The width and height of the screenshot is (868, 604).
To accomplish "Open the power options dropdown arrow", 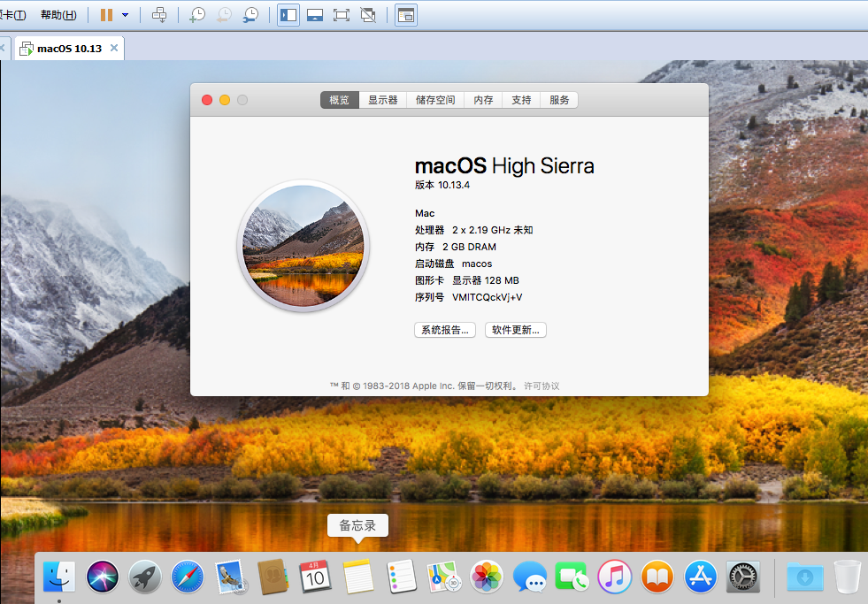I will 125,15.
